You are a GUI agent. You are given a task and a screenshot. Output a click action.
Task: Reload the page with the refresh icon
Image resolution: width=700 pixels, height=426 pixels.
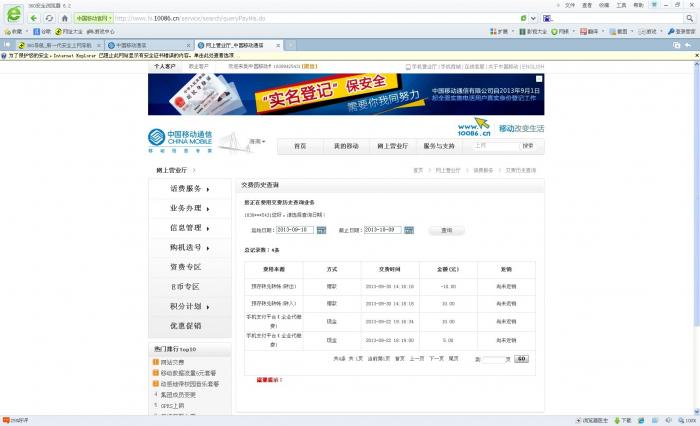[49, 18]
